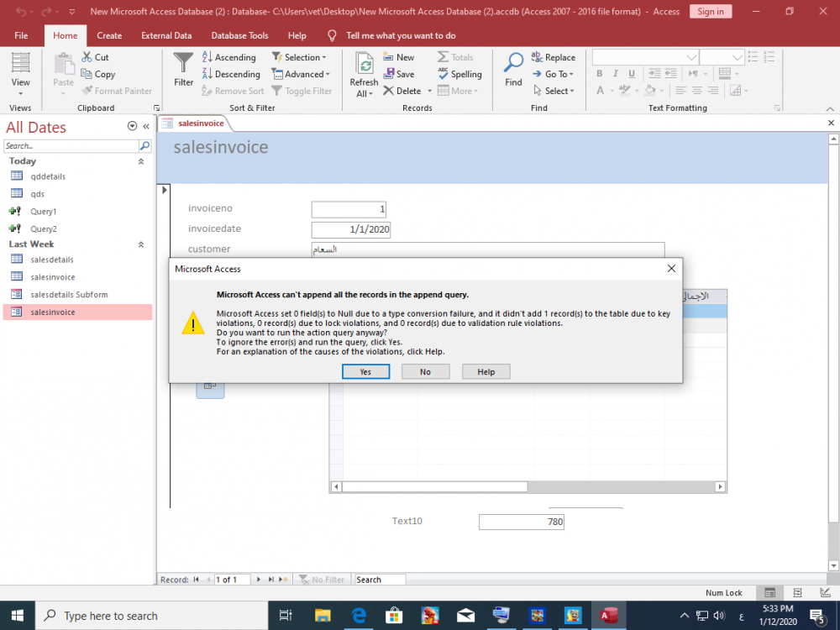Sort records Ascending
The width and height of the screenshot is (840, 630).
228,57
